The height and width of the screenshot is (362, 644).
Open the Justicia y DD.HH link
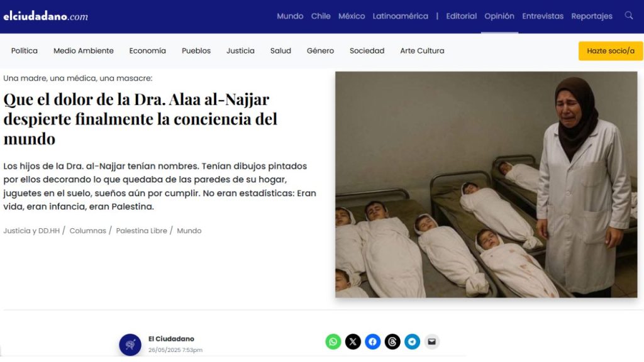[31, 231]
